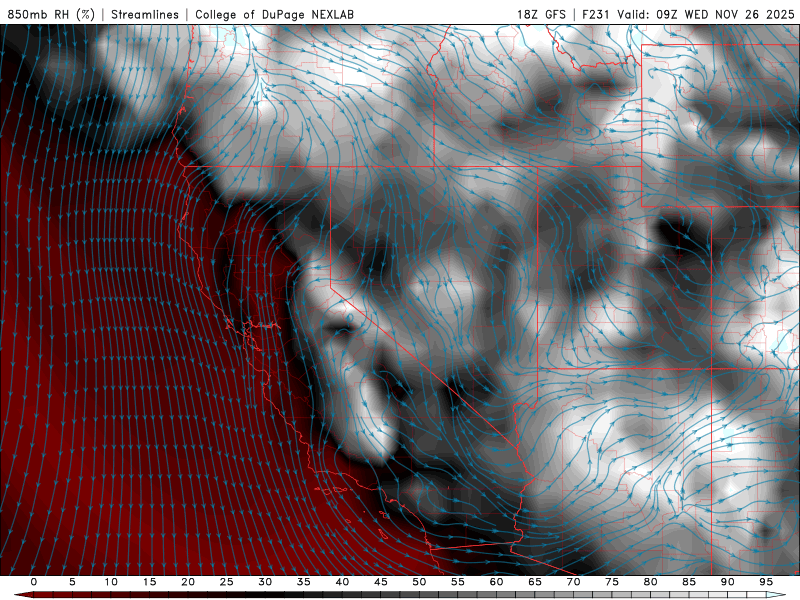Click the '18Z GFS' model run label

point(541,15)
